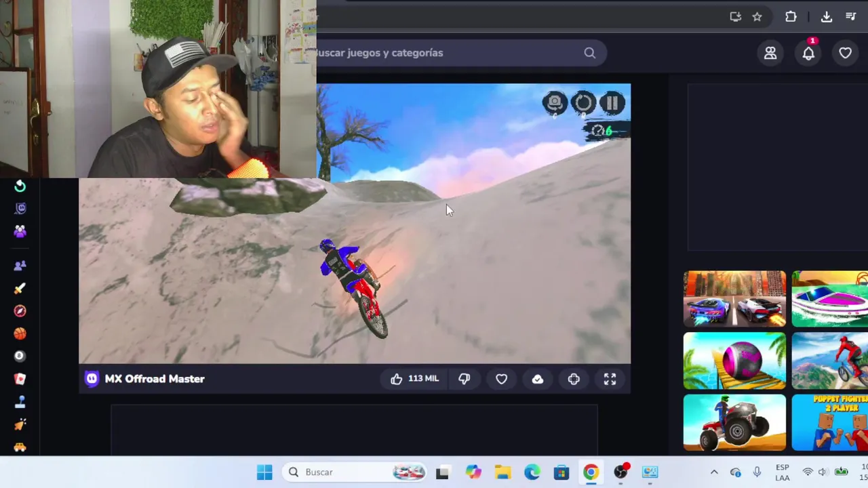Screen dimensions: 868x488
Task: Open Chrome extensions puzzle icon
Action: point(791,17)
